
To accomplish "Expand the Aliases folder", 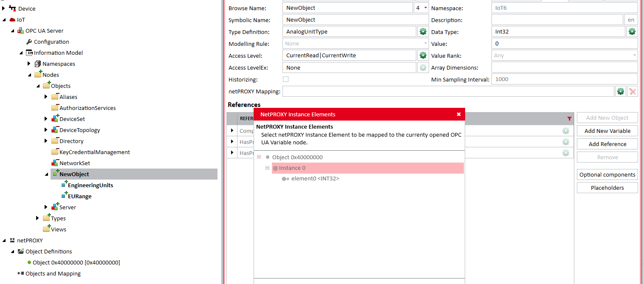I will pos(46,97).
